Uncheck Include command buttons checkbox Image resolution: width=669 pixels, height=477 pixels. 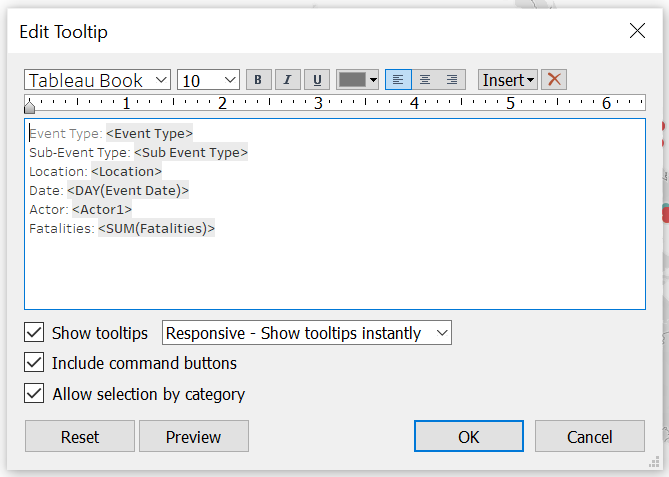coord(34,363)
